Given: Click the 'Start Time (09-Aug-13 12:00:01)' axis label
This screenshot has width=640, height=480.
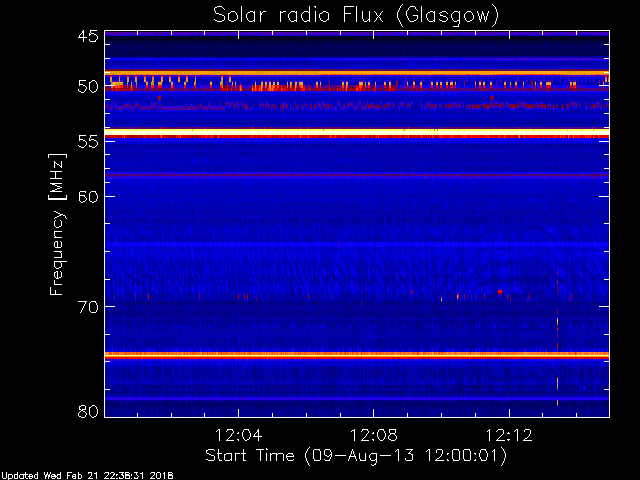Looking at the screenshot, I should point(356,455).
